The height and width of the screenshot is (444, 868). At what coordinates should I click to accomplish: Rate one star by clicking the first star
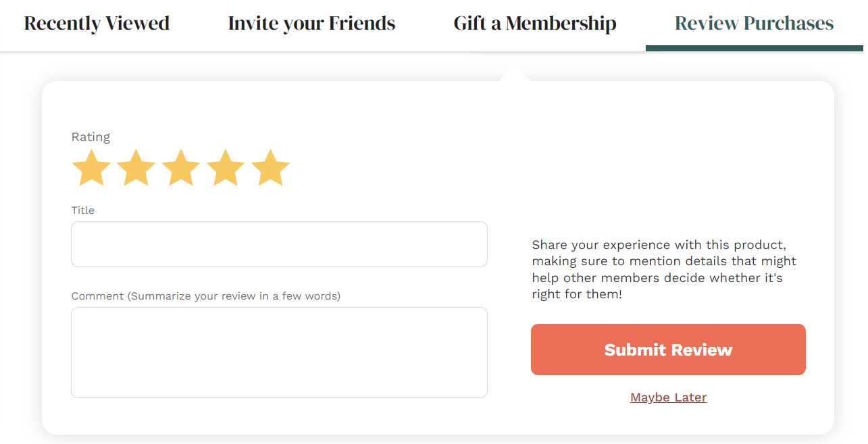pyautogui.click(x=91, y=167)
